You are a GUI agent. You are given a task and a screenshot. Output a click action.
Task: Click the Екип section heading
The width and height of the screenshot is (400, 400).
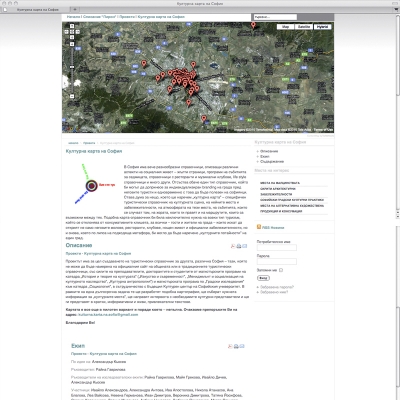(x=78, y=346)
